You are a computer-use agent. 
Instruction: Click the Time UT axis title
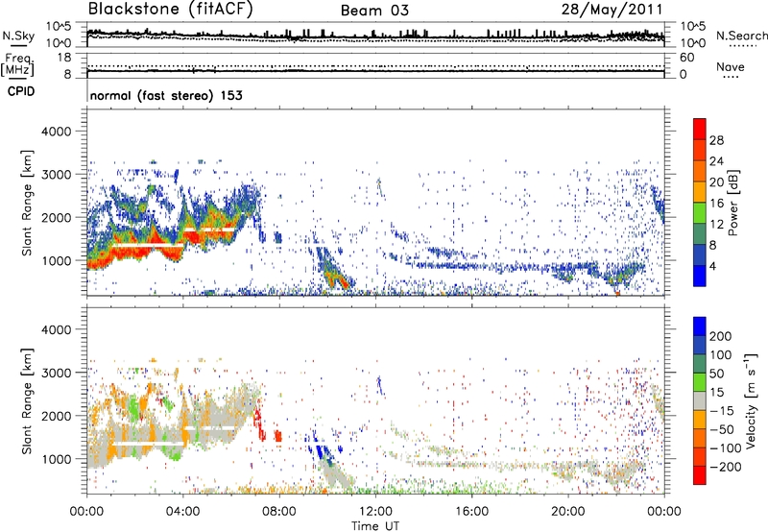375,526
